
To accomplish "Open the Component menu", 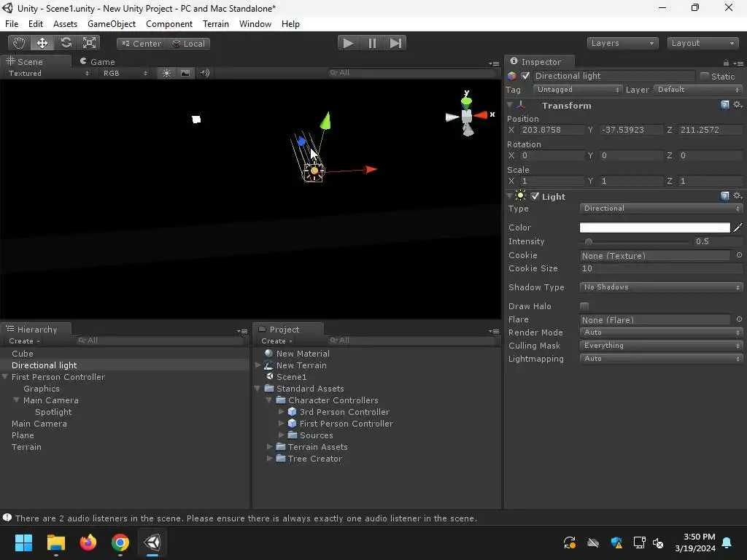I will tap(169, 24).
